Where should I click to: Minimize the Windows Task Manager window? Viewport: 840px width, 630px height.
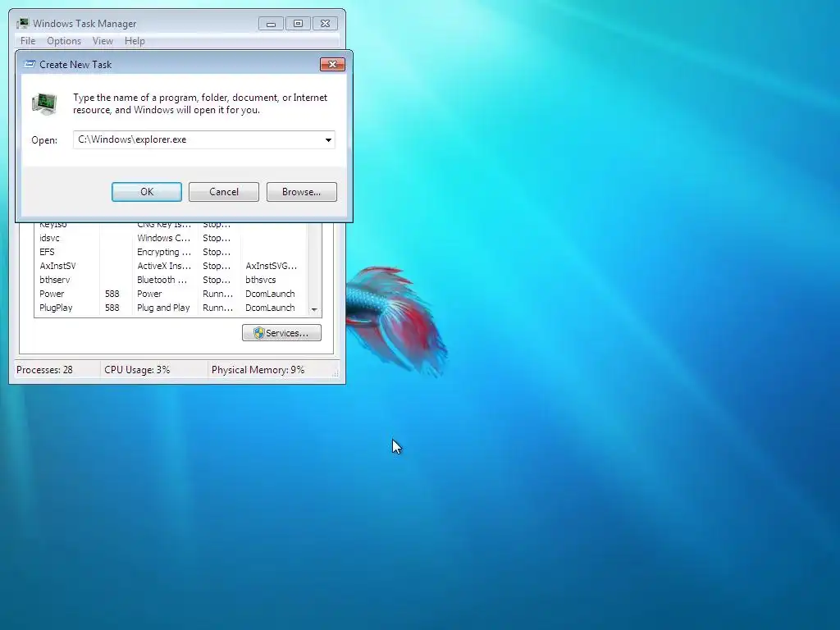[x=271, y=24]
